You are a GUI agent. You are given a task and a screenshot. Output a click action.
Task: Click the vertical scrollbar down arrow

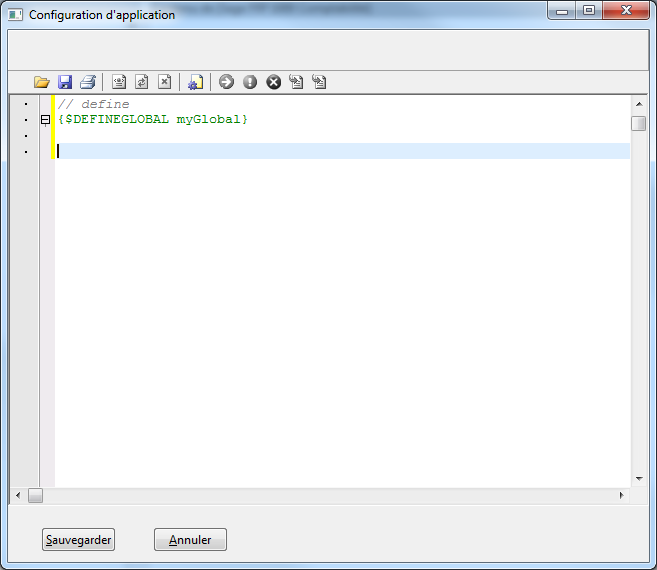click(x=639, y=478)
